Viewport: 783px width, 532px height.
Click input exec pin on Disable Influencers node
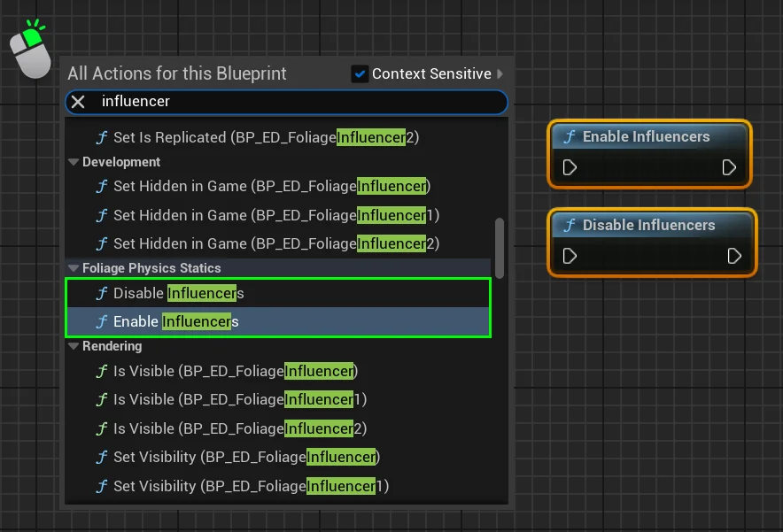tap(570, 256)
